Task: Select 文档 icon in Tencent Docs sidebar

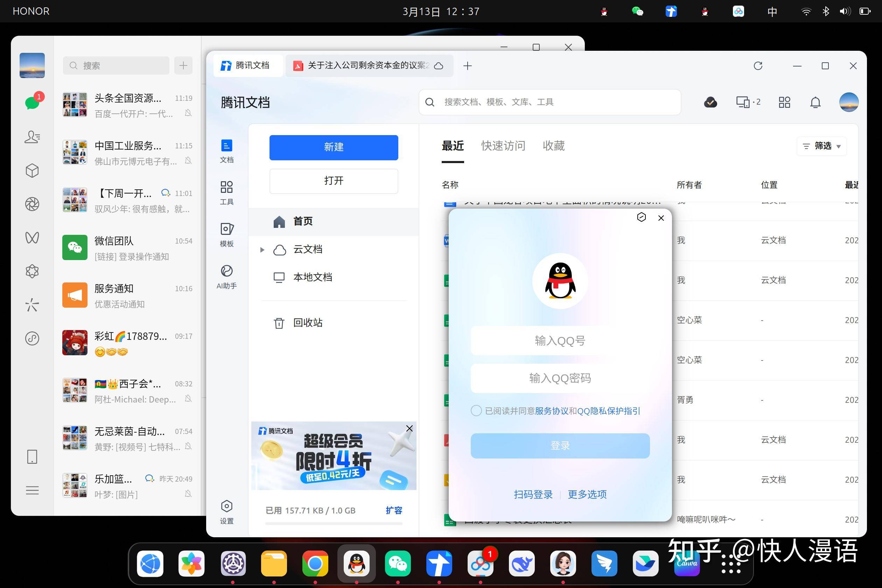Action: point(226,151)
